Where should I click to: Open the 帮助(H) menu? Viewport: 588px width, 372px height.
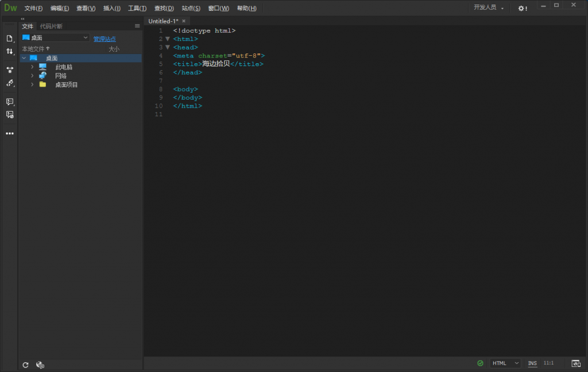[x=247, y=8]
